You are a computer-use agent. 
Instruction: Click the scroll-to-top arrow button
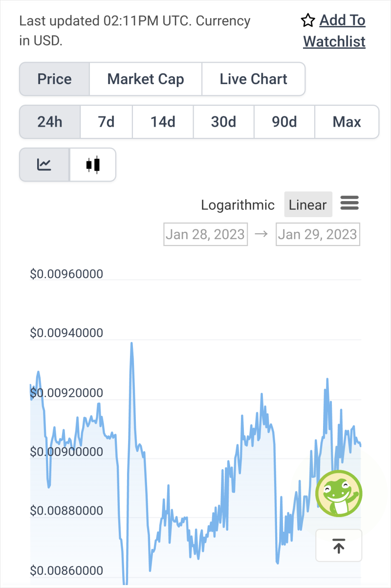[339, 545]
